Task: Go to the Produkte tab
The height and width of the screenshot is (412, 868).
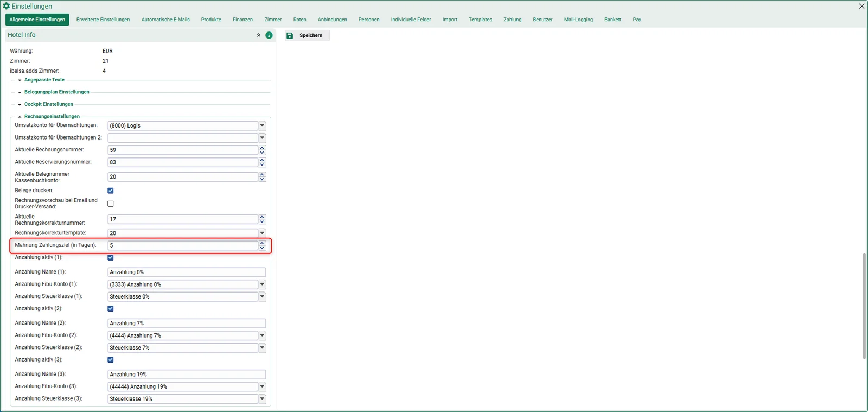Action: (211, 20)
